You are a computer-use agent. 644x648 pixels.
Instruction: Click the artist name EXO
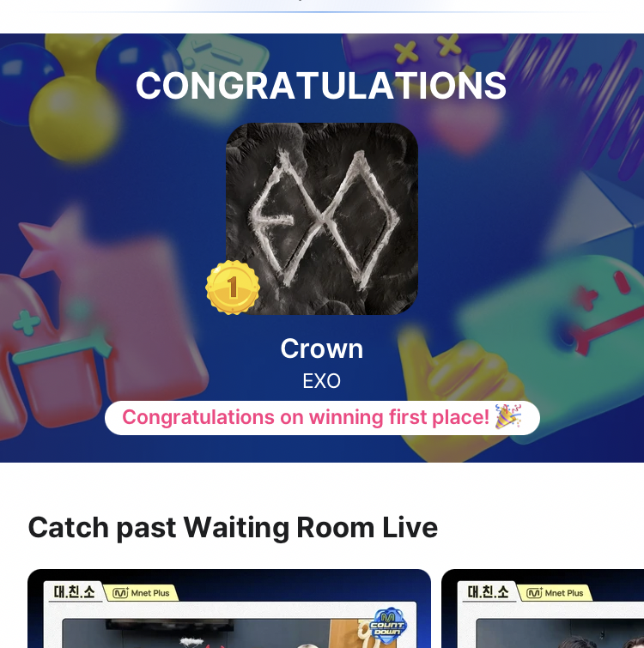(x=322, y=381)
